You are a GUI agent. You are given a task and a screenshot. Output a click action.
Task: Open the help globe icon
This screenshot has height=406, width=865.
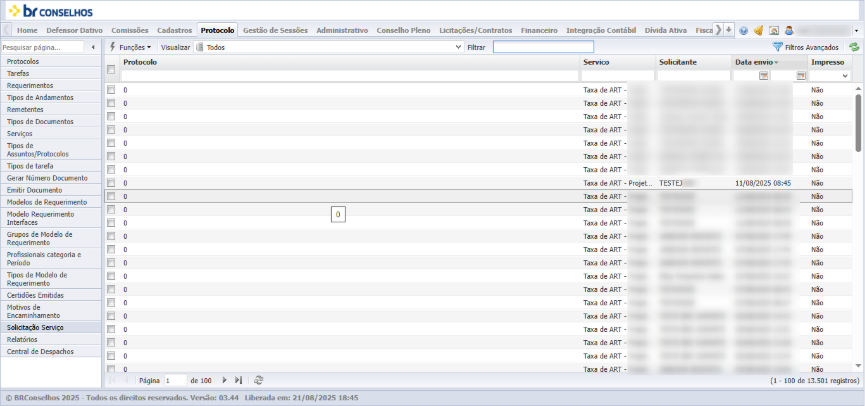743,31
